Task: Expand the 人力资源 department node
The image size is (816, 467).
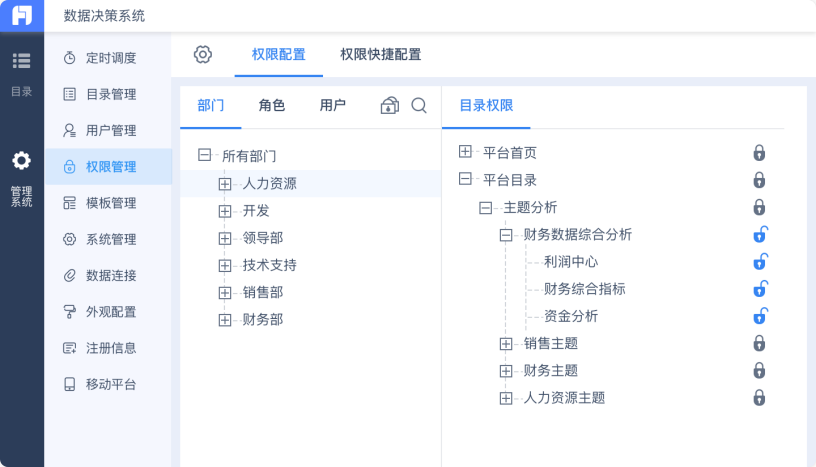Action: click(x=225, y=184)
